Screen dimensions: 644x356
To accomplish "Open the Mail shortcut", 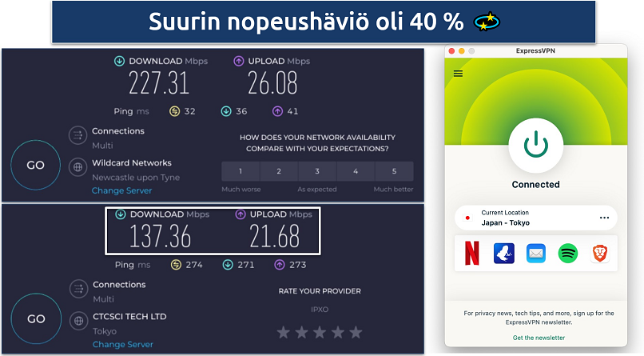I will pos(536,254).
